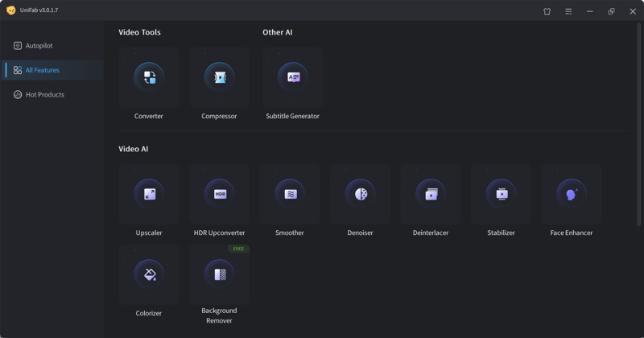This screenshot has width=644, height=338.
Task: Open the Denoiser tool
Action: pyautogui.click(x=360, y=194)
